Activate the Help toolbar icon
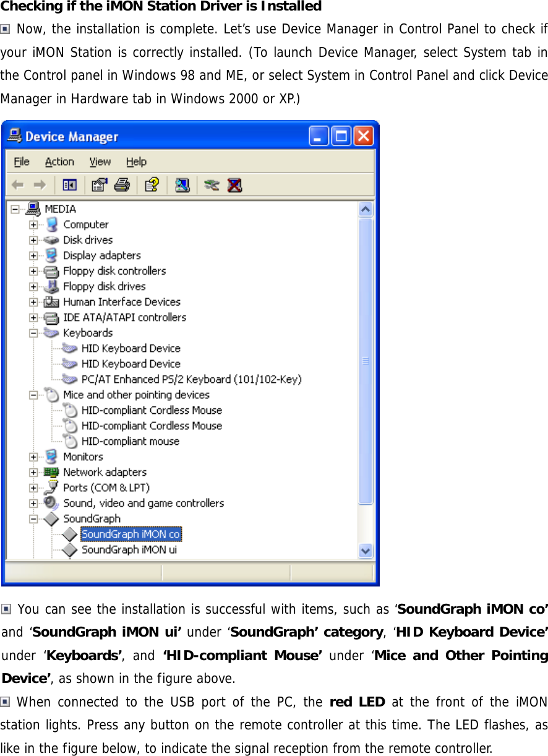Screen dimensions: 548x756 (151, 184)
